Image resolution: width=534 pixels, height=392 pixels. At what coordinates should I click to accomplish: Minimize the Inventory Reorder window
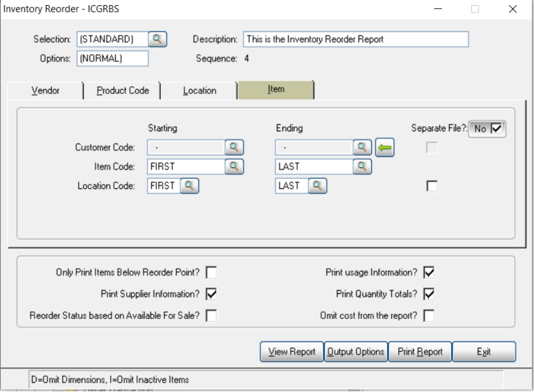click(438, 9)
